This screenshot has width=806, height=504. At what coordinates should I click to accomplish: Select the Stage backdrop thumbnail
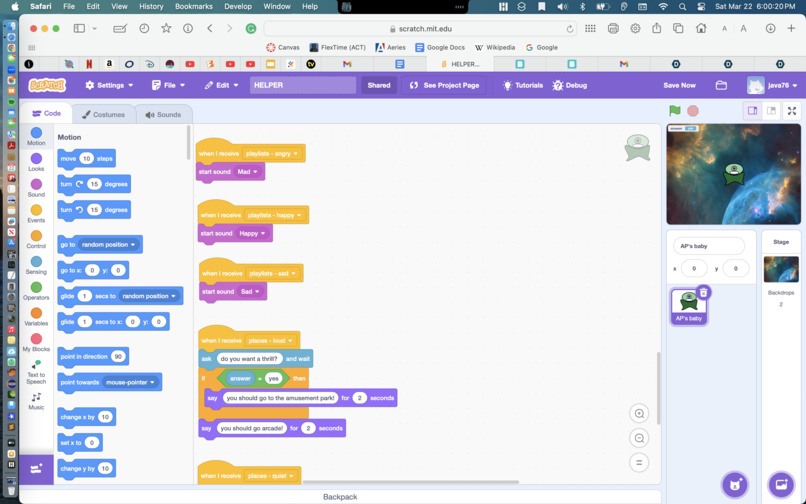tap(781, 269)
